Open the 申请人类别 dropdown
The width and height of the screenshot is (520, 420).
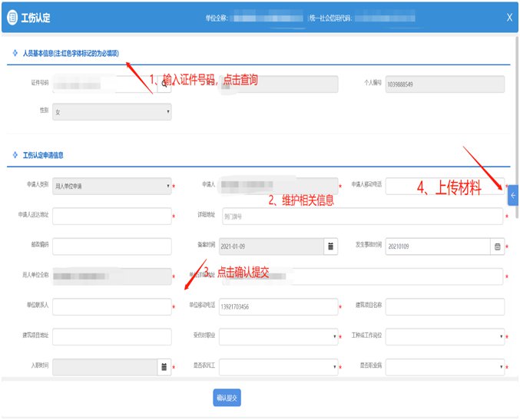111,186
